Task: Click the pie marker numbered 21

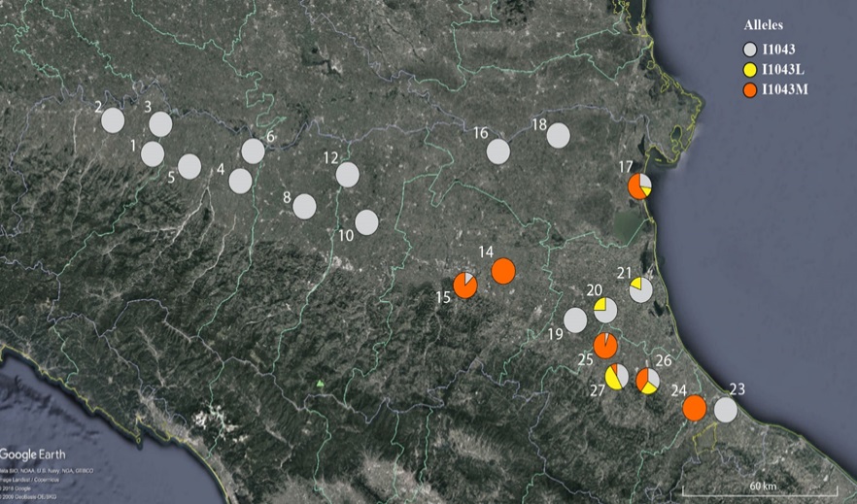Action: pyautogui.click(x=640, y=289)
